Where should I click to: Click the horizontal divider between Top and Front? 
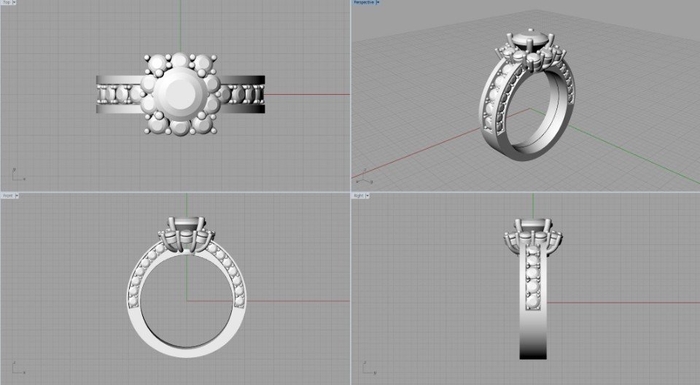tap(175, 192)
